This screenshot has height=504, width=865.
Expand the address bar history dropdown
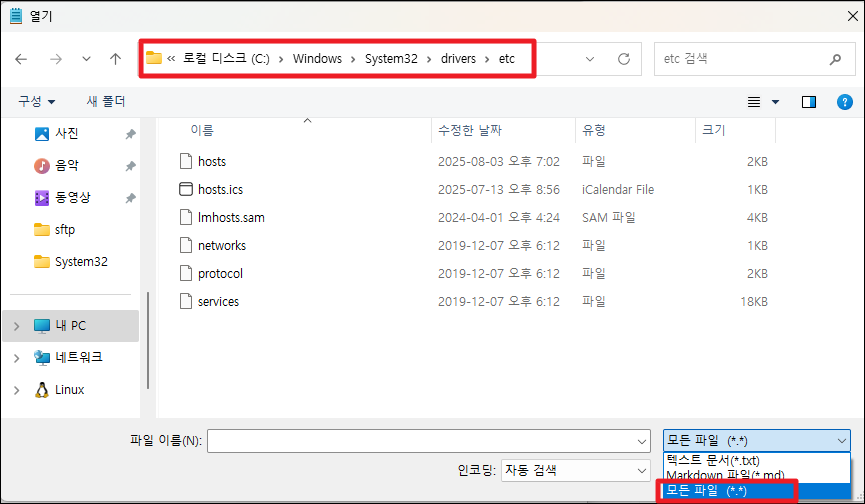pyautogui.click(x=590, y=59)
